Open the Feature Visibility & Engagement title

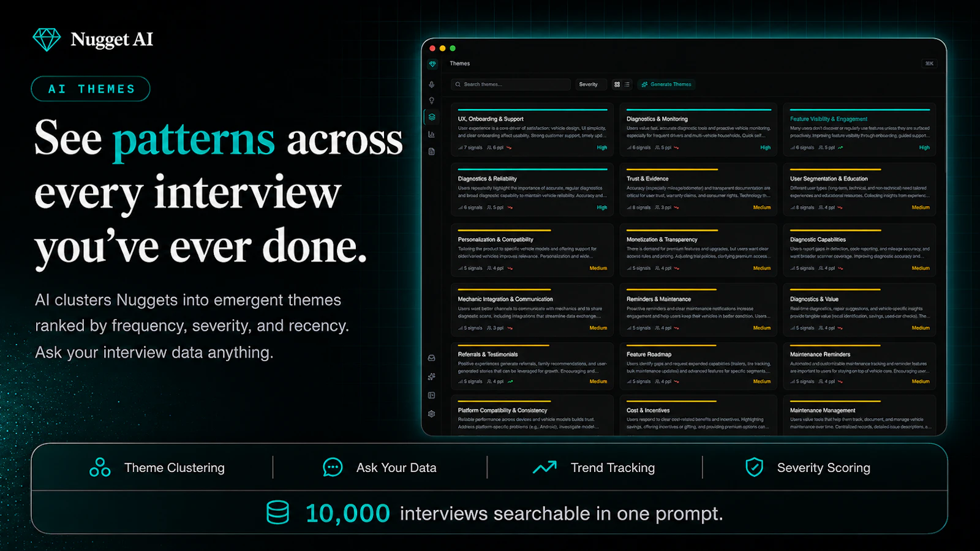[x=829, y=119]
